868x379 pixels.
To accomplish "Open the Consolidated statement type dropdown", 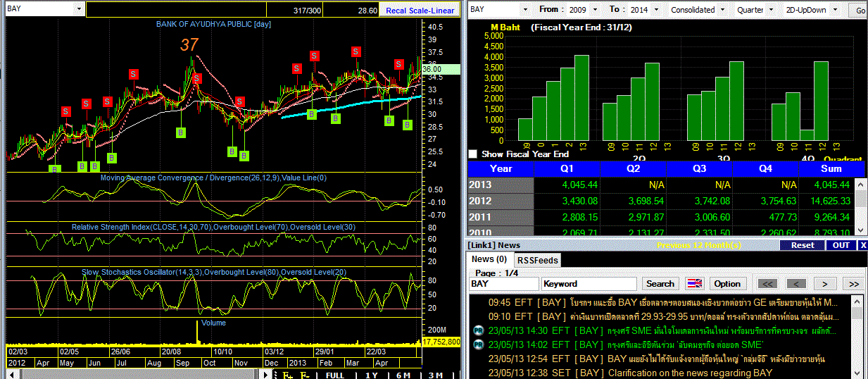I will point(722,10).
